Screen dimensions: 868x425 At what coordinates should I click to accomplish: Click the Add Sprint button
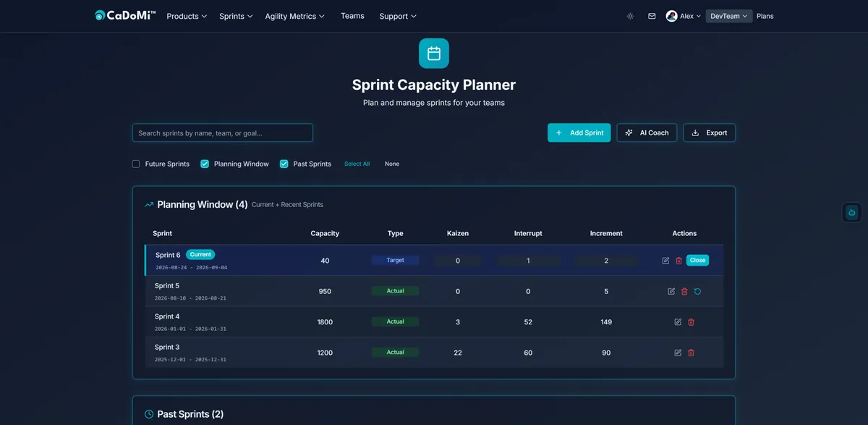click(579, 132)
